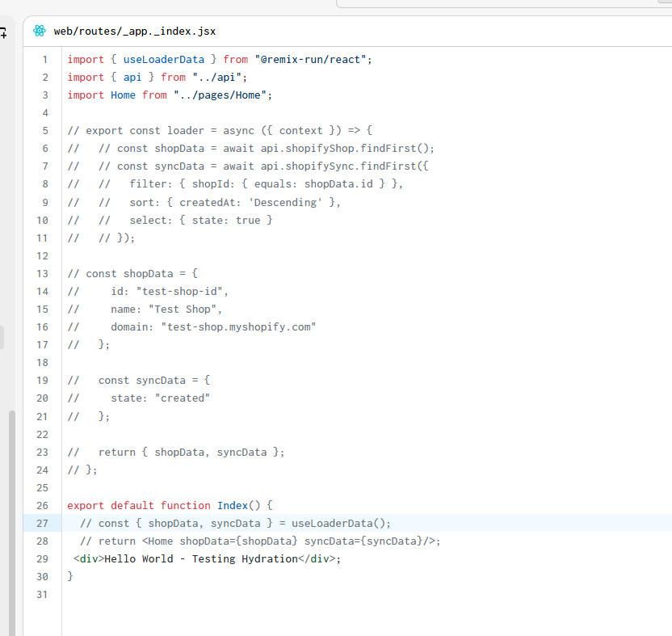
Task: Click the commented 'export const loader' line
Action: (220, 131)
